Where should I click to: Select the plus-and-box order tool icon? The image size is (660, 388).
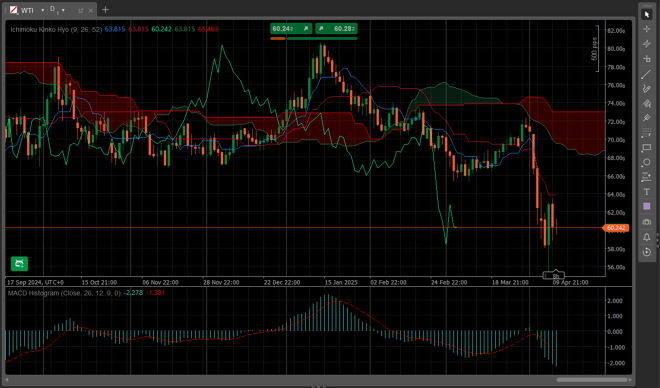[647, 59]
